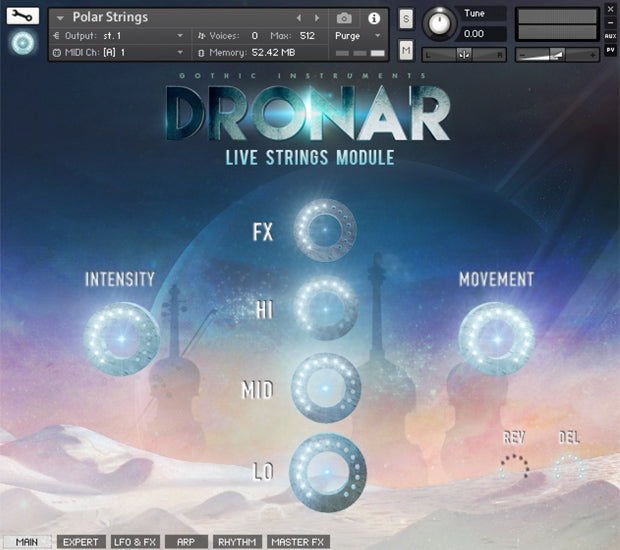The height and width of the screenshot is (550, 620).
Task: Click the Tune knob
Action: click(x=438, y=25)
